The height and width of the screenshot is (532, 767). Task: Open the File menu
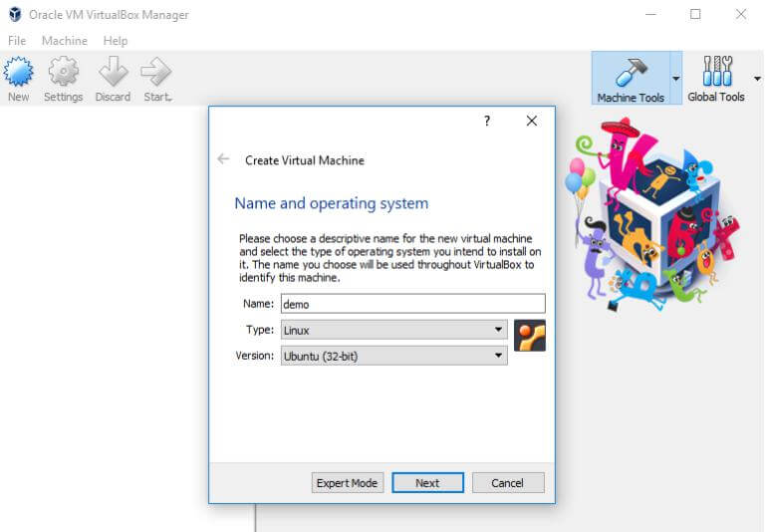(x=17, y=41)
